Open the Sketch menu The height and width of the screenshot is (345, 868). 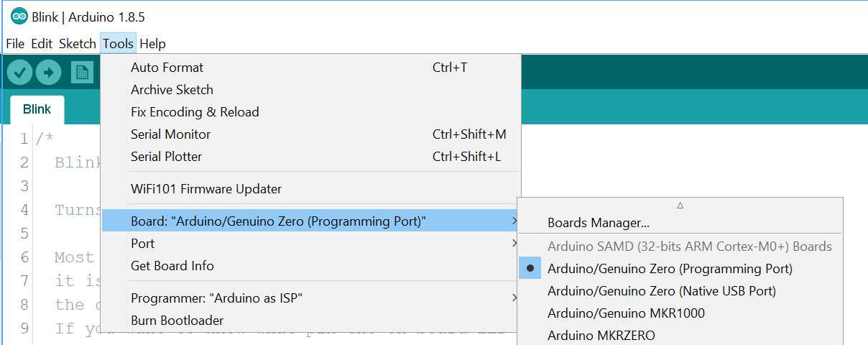77,44
